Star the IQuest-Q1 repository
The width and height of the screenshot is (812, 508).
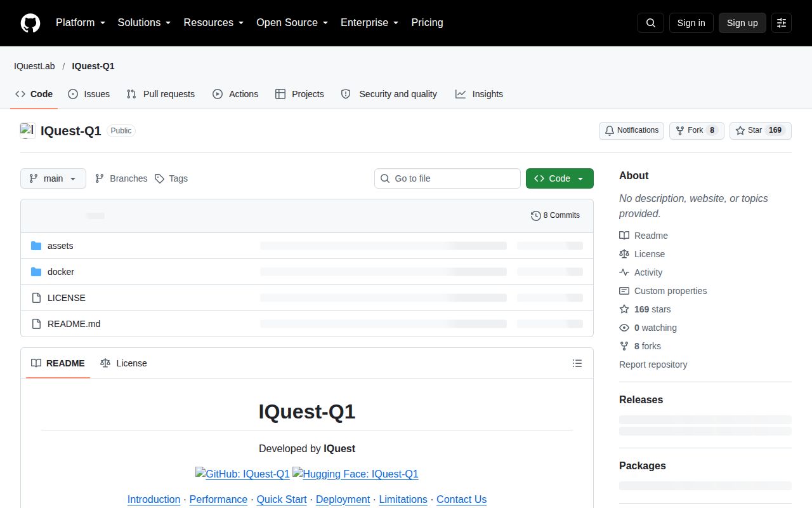coord(761,130)
